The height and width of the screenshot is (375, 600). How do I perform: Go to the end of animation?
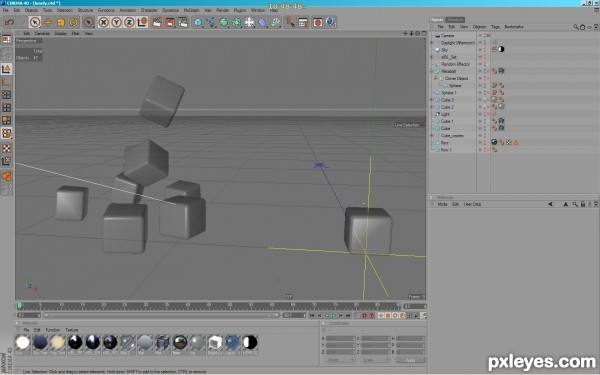click(348, 315)
